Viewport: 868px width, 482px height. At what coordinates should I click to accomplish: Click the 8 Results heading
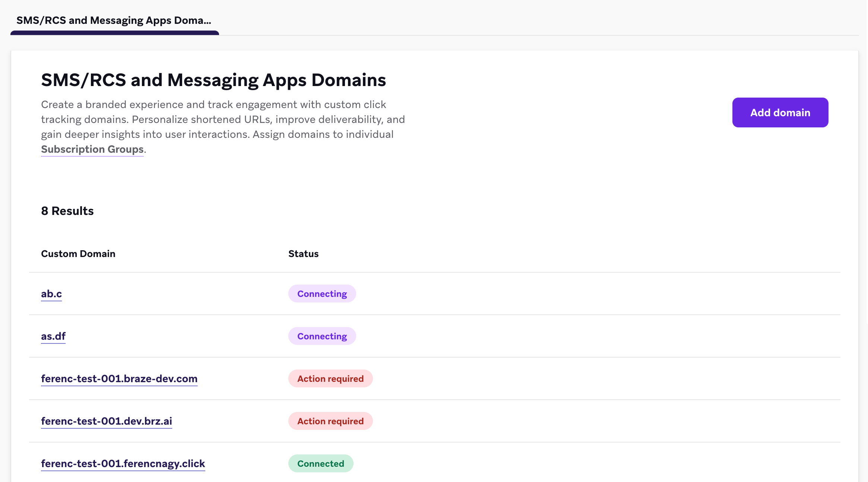click(x=67, y=210)
